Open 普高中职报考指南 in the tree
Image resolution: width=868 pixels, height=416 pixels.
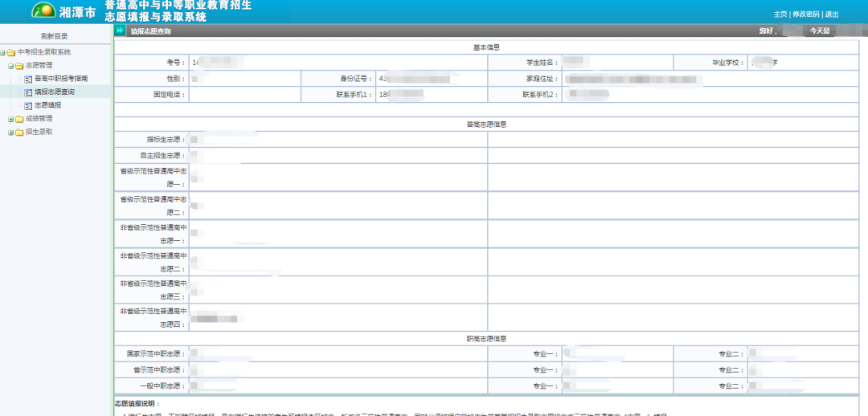tap(61, 79)
